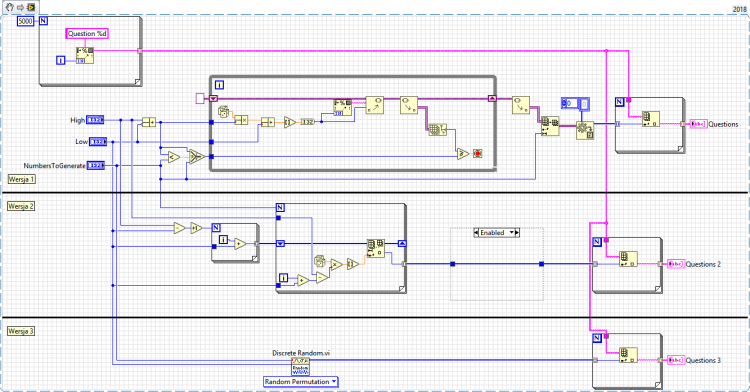The height and width of the screenshot is (392, 750).
Task: Click the LabVIEW snippet icon at top-left
Action: click(31, 7)
